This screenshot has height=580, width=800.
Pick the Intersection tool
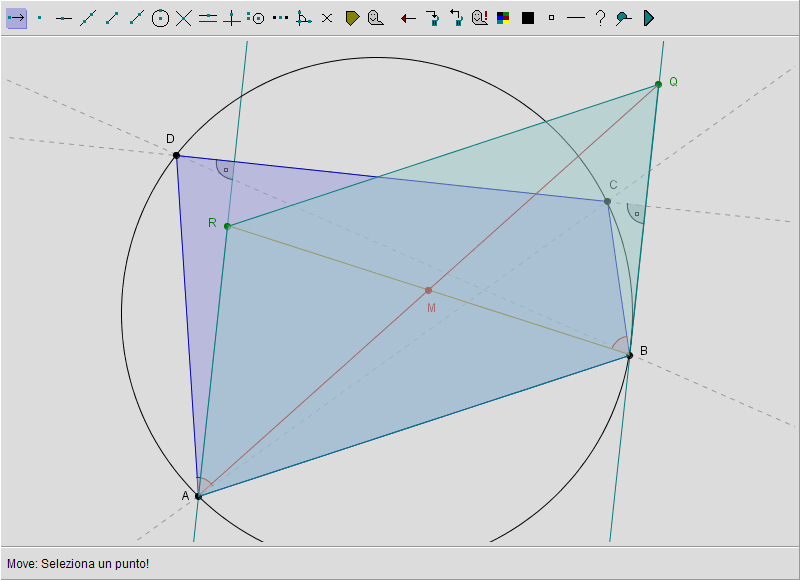click(x=184, y=18)
